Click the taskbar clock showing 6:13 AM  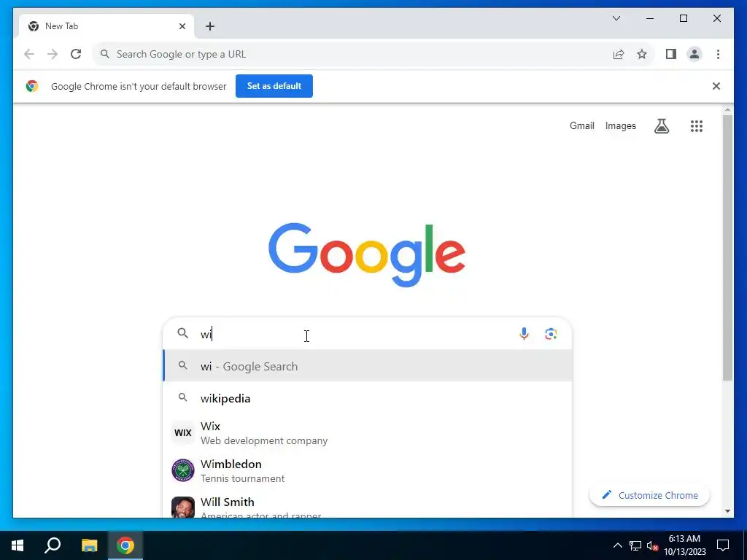(x=684, y=545)
